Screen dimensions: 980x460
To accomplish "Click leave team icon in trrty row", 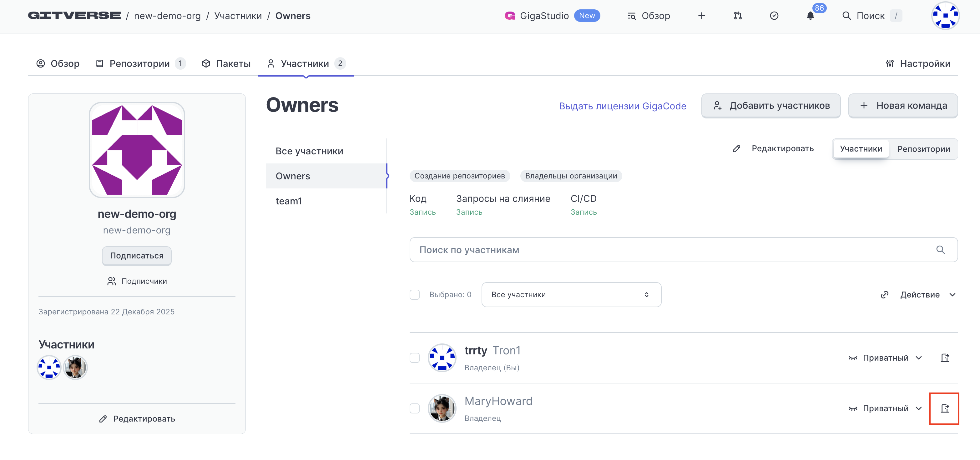I will click(x=944, y=358).
